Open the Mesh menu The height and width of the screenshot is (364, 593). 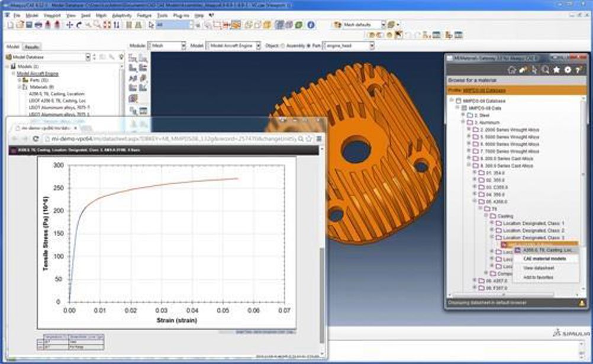(x=101, y=15)
